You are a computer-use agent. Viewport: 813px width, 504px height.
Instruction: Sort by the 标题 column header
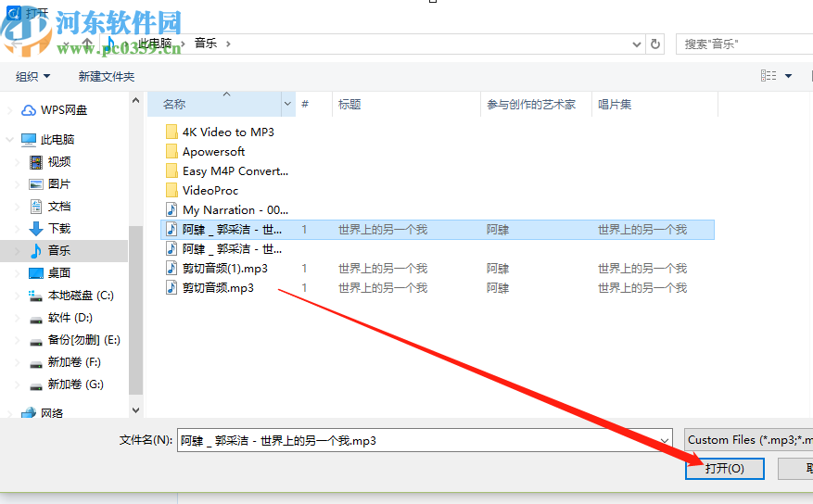(406, 105)
